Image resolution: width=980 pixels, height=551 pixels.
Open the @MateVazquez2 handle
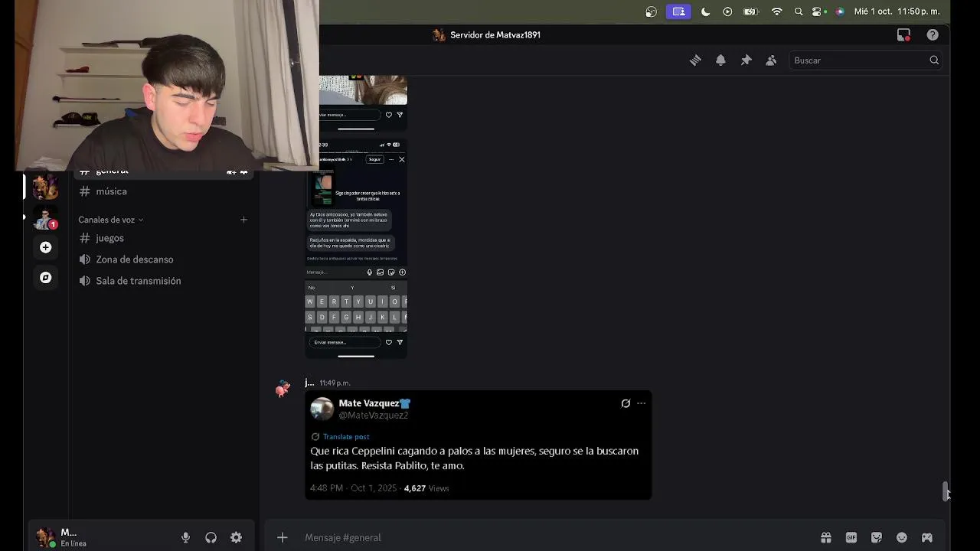pyautogui.click(x=374, y=416)
